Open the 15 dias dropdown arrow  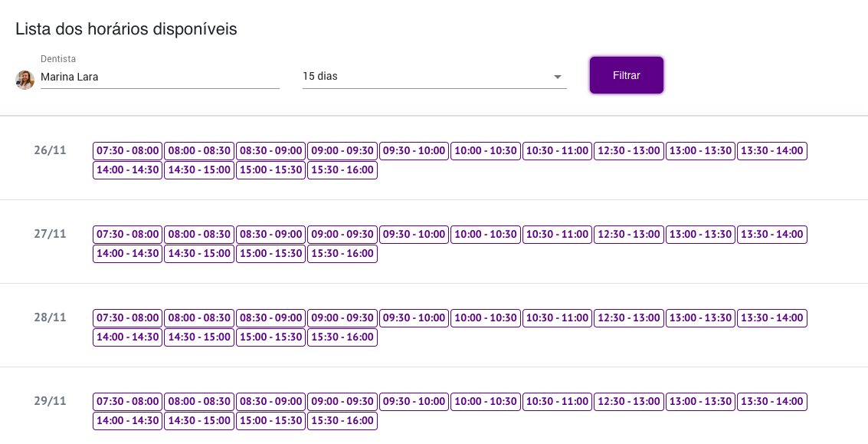pyautogui.click(x=558, y=77)
